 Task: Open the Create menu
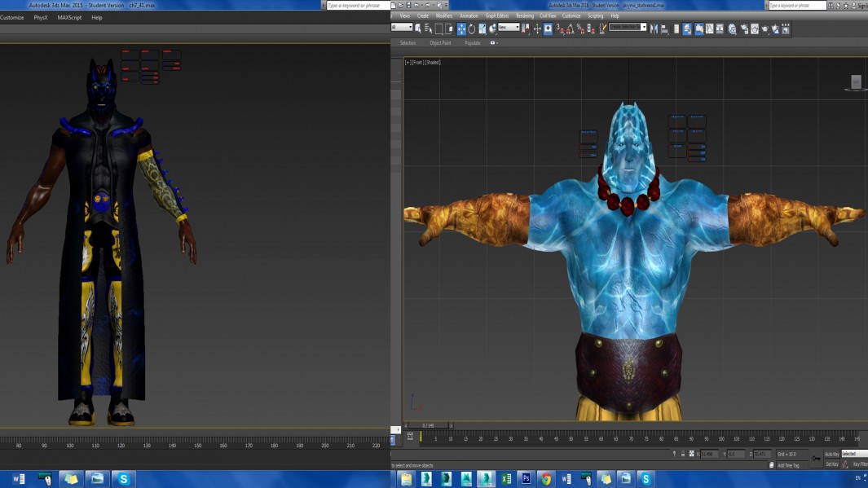tap(423, 16)
